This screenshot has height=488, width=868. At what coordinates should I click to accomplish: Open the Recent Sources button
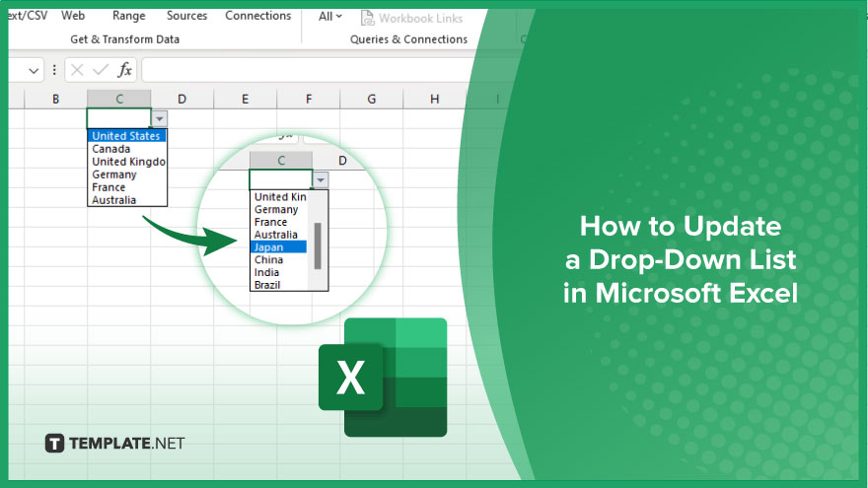(186, 16)
